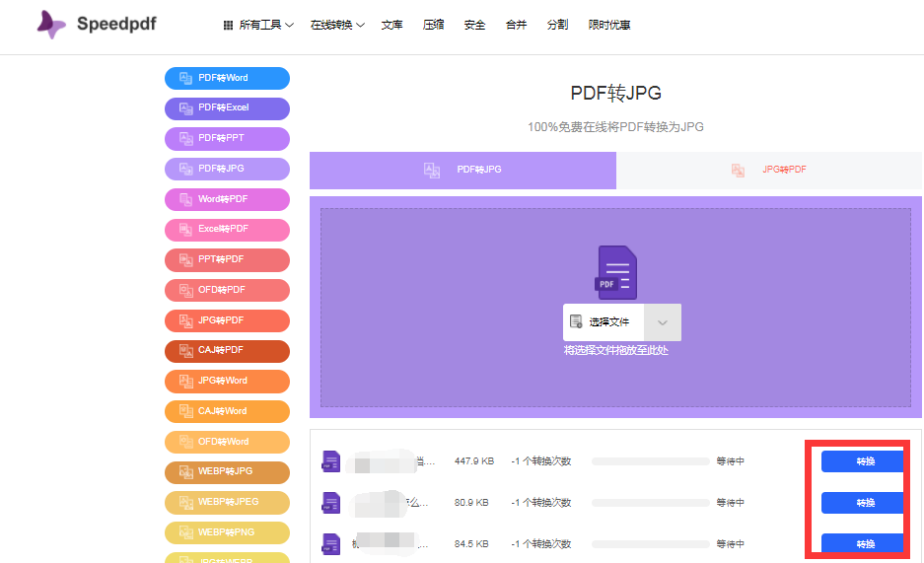Choose CAJ转PDF in the sidebar
Screen dimensions: 924x563
tap(227, 350)
